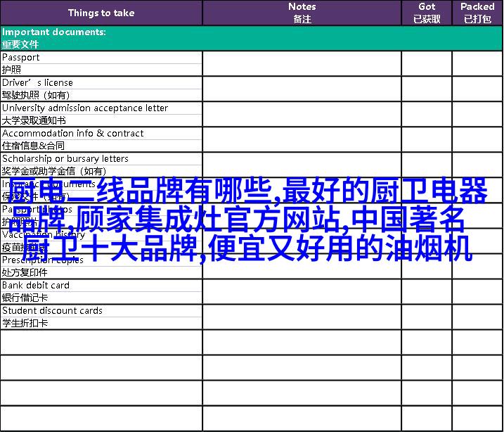Click the '大学录取通知书' cell
The image size is (504, 432).
(x=101, y=120)
